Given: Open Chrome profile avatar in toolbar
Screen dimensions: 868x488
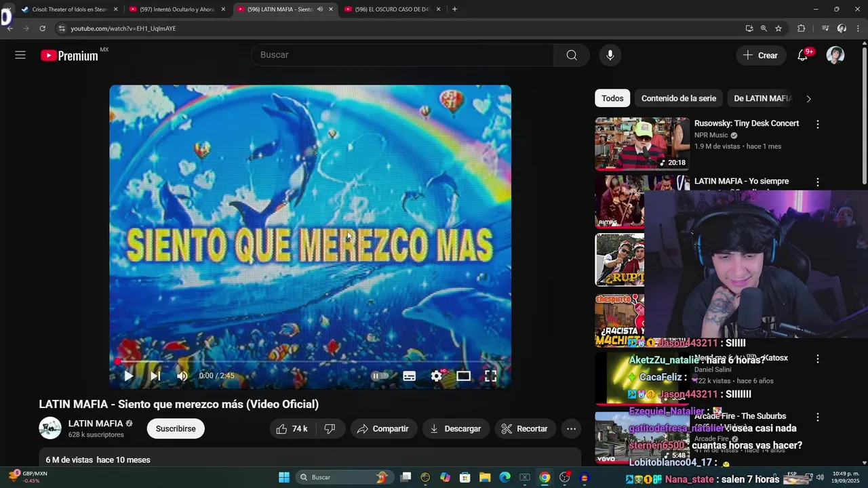Looking at the screenshot, I should pyautogui.click(x=842, y=28).
